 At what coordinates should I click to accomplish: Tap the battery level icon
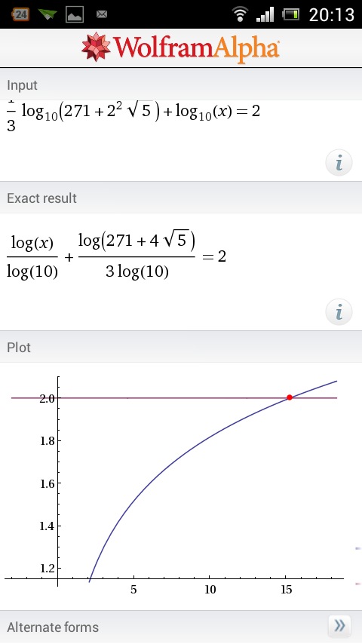coord(290,15)
